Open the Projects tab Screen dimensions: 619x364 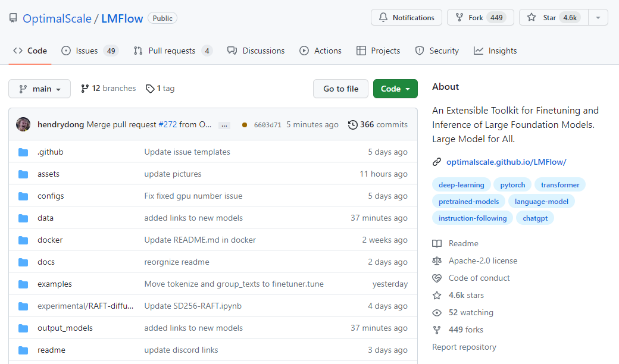(378, 51)
